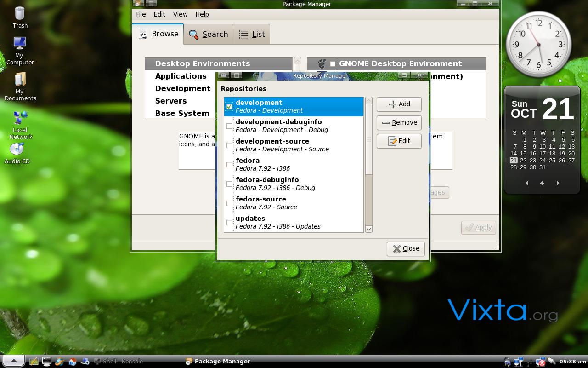Close the Repository Manager with Close button

point(406,248)
